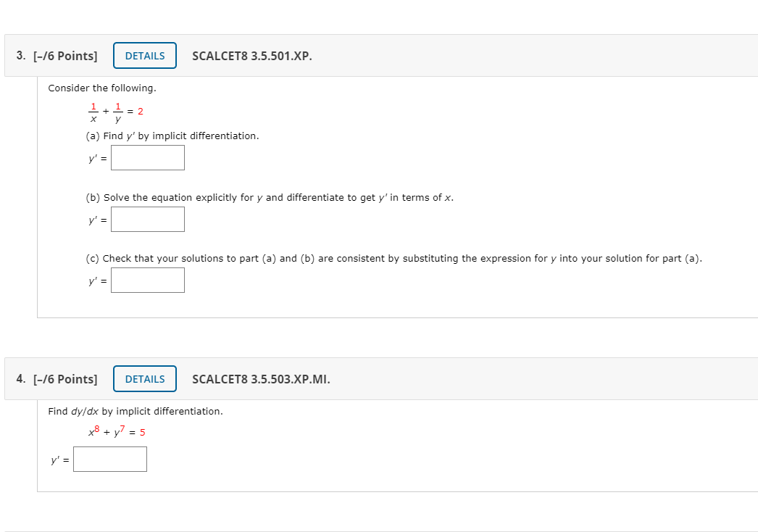Click the y' answer box for question 4

[109, 459]
